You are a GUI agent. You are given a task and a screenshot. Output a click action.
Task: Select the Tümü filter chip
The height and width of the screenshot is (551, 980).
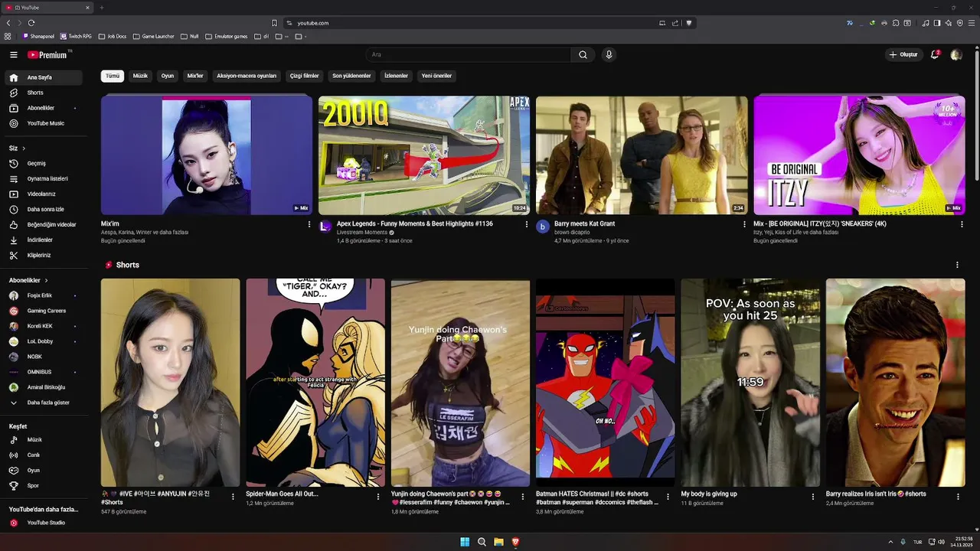coord(113,76)
